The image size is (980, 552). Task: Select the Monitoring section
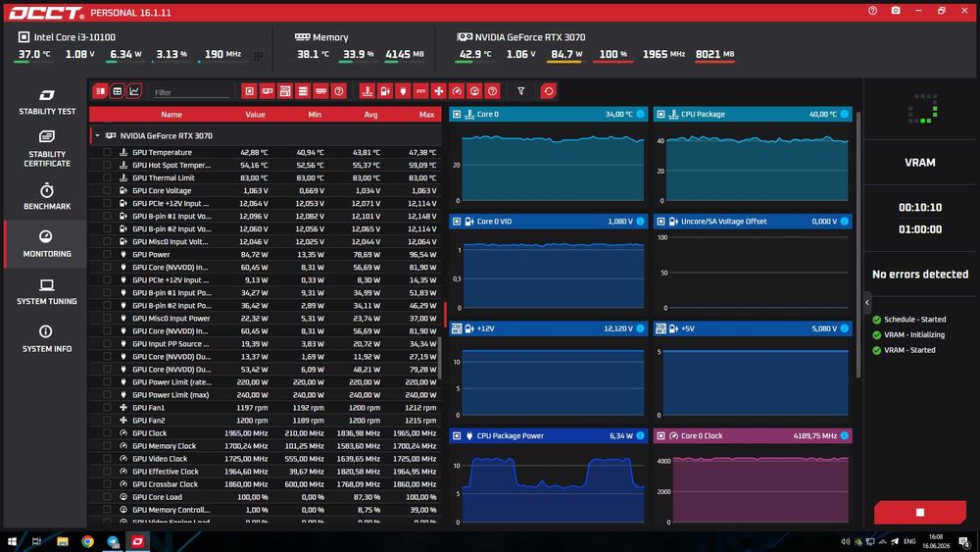point(46,244)
